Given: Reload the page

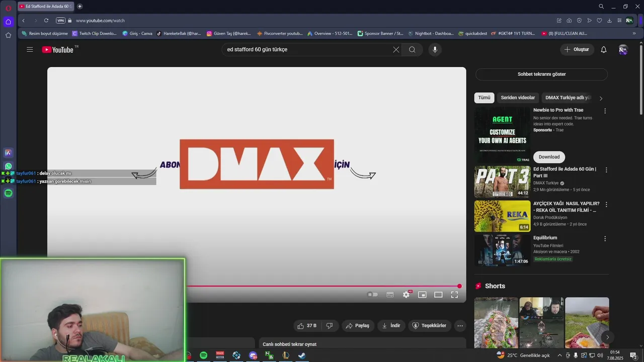Looking at the screenshot, I should pos(46,21).
